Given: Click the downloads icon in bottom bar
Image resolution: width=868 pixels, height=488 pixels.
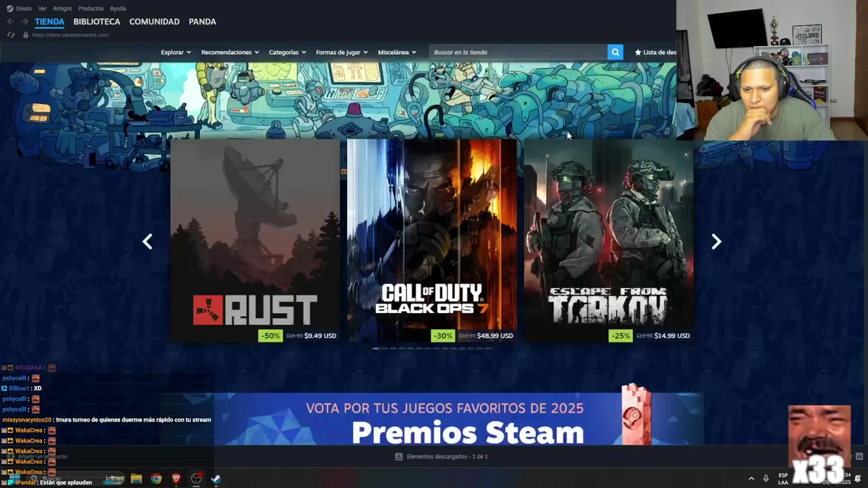Looking at the screenshot, I should click(399, 457).
